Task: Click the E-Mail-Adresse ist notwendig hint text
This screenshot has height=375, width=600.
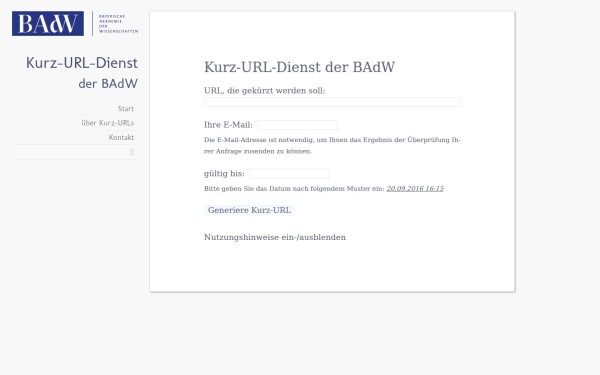Action: click(x=332, y=145)
